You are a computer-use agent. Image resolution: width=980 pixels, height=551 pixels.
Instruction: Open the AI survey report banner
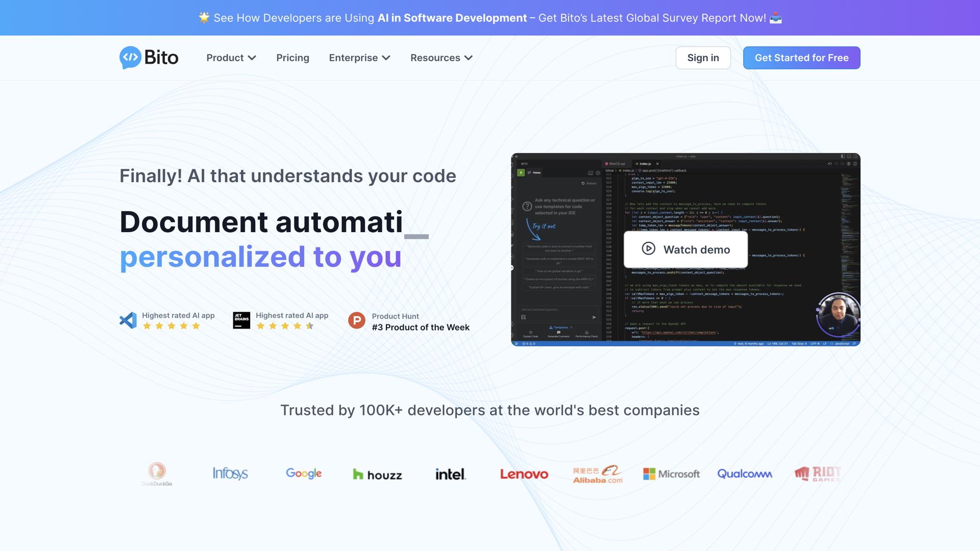tap(490, 18)
